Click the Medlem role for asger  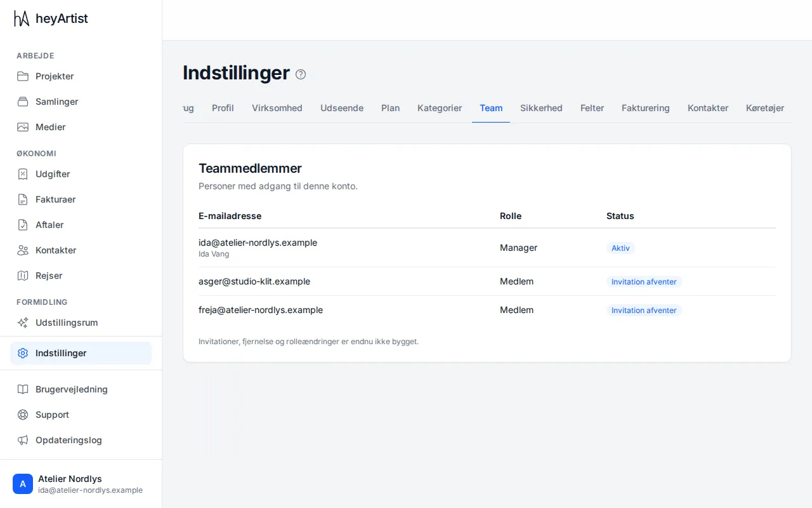click(x=516, y=281)
